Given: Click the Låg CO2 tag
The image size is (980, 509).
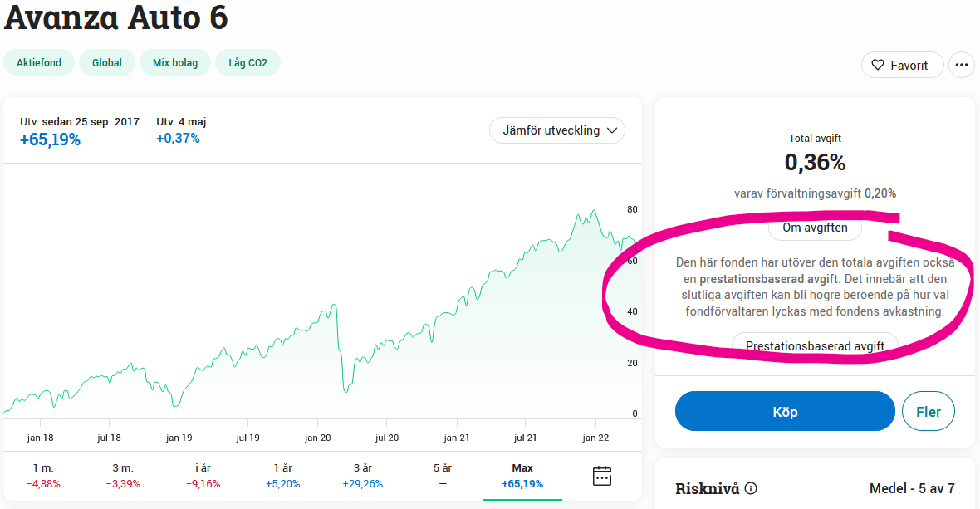Looking at the screenshot, I should tap(248, 63).
